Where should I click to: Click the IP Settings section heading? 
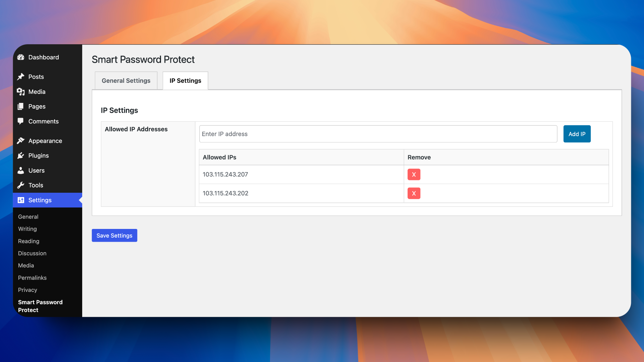click(x=119, y=110)
